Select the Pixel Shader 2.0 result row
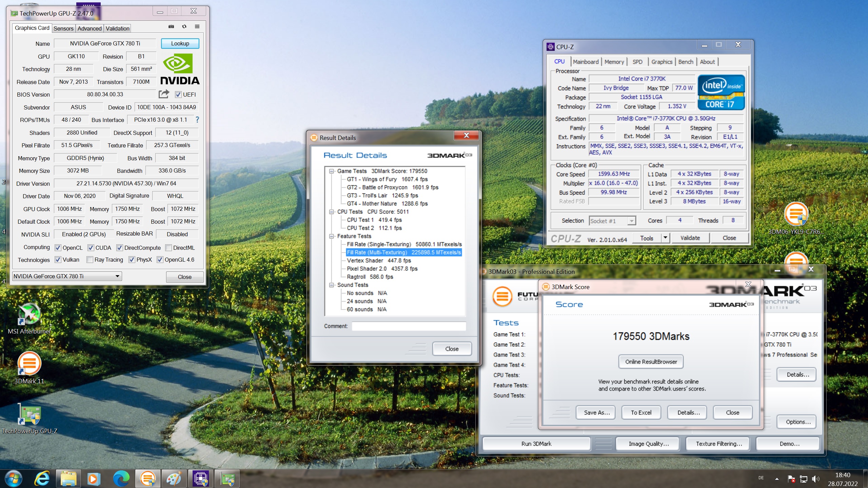The image size is (868, 488). [x=382, y=269]
